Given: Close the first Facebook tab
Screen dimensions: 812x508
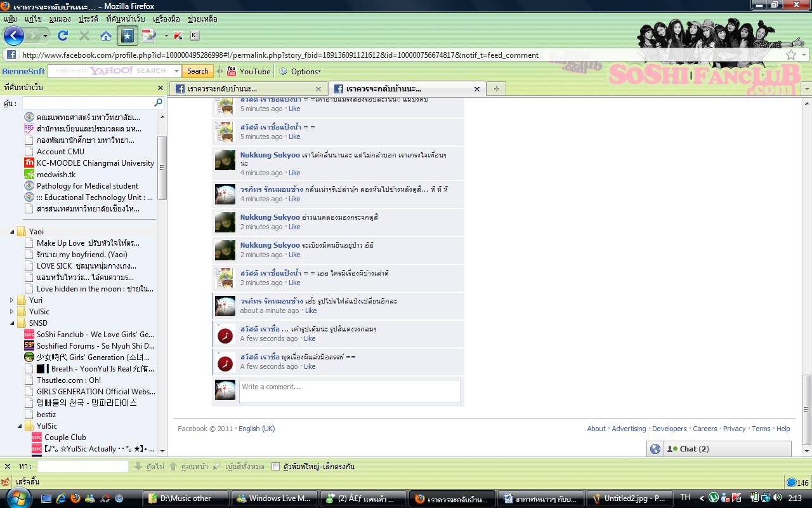Looking at the screenshot, I should click(318, 89).
